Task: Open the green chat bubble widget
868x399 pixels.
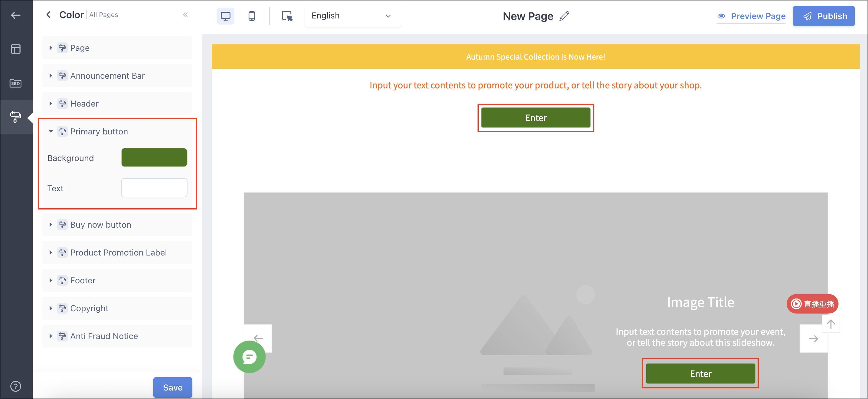Action: (x=249, y=357)
